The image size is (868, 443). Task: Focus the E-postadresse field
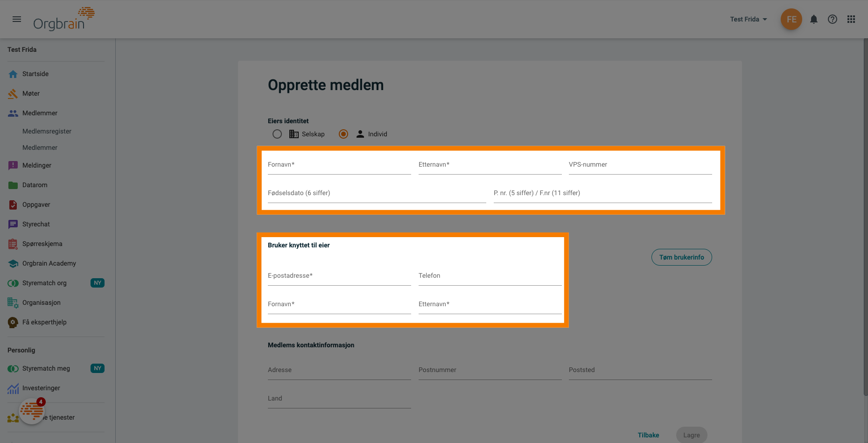[339, 276]
